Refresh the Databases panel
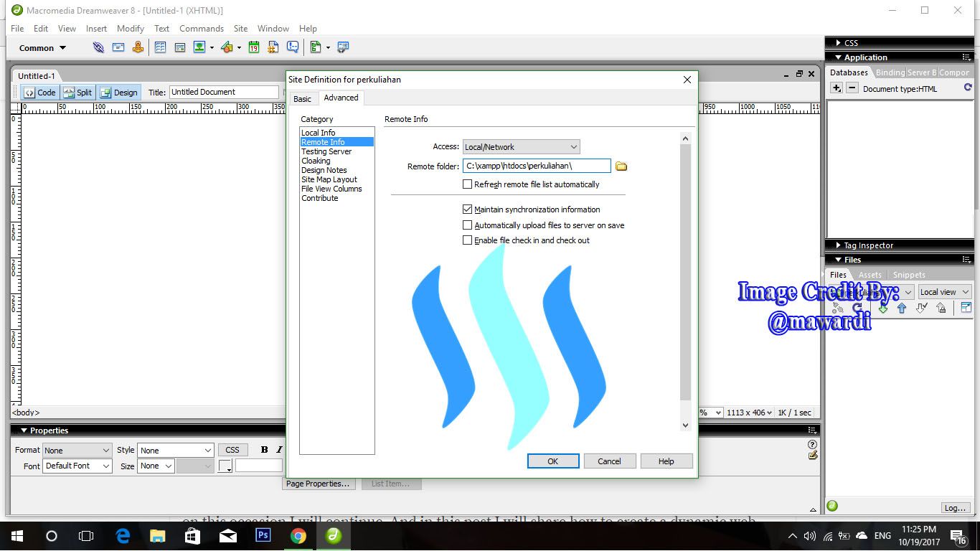980x551 pixels. 968,88
